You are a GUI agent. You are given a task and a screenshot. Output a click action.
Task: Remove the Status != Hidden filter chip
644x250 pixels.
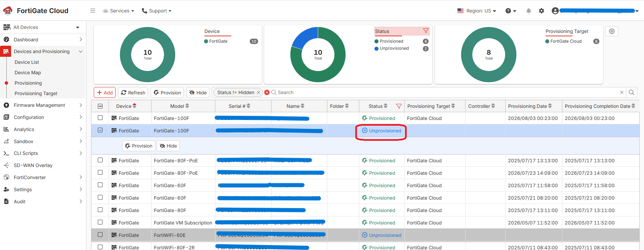coord(258,92)
